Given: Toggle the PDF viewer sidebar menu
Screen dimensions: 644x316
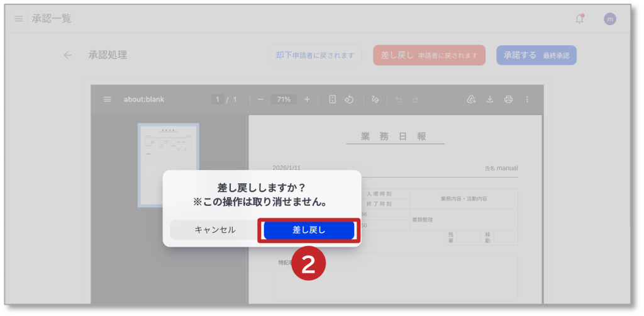Looking at the screenshot, I should 107,99.
